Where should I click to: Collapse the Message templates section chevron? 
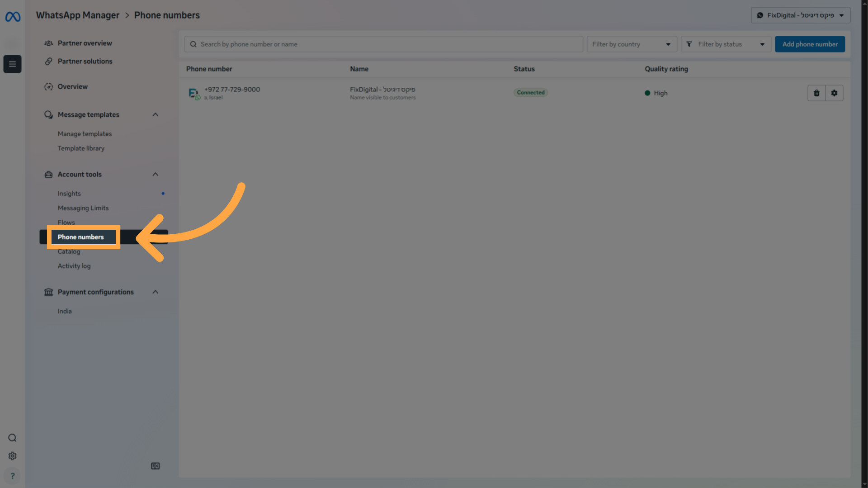(155, 114)
